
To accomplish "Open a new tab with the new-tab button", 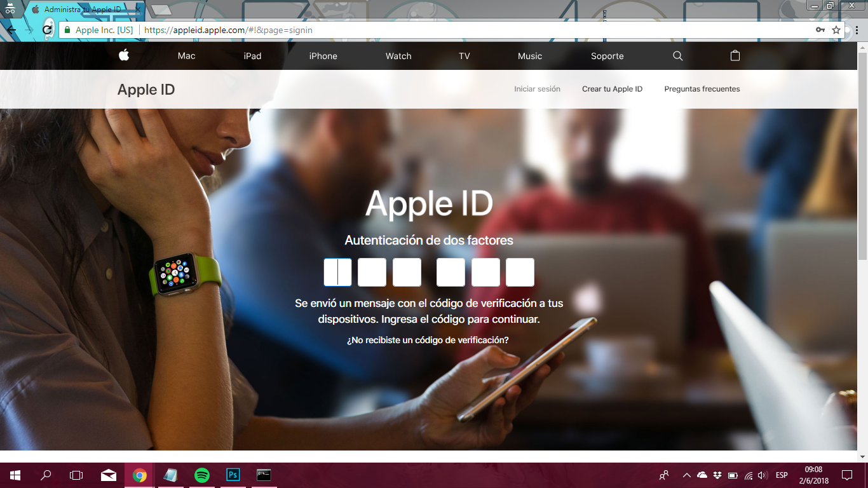I will coord(161,10).
